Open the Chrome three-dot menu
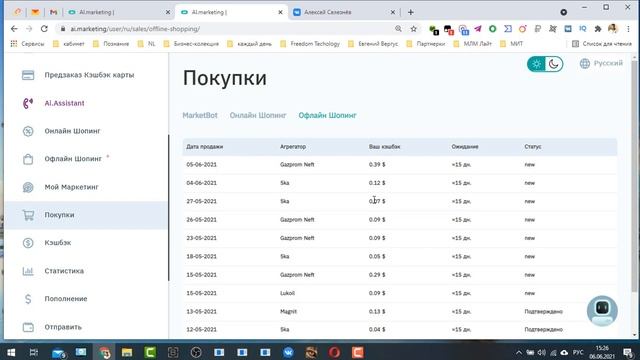 (x=628, y=29)
